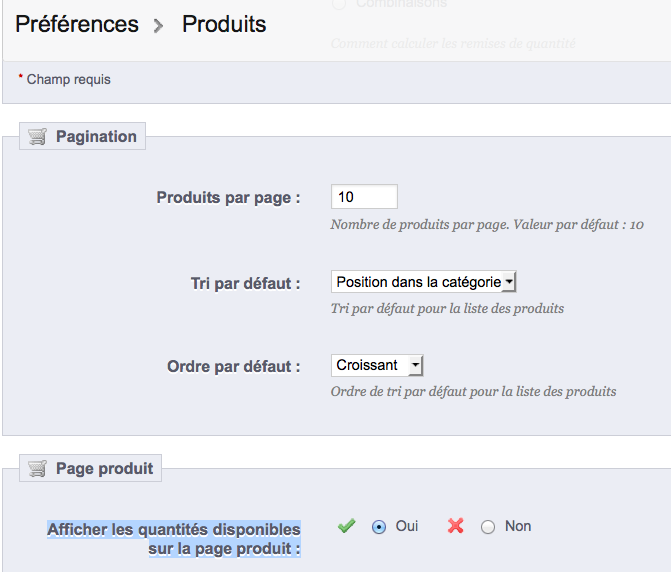
Task: Open the Tri par défaut dropdown
Action: pyautogui.click(x=424, y=283)
